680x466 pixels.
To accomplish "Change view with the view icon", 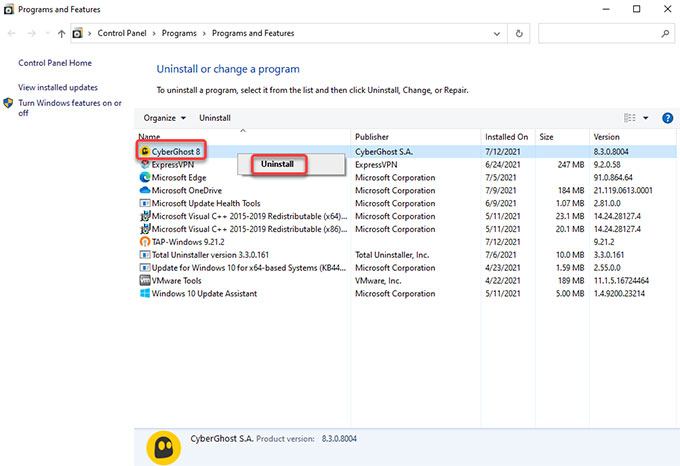I will (x=630, y=118).
